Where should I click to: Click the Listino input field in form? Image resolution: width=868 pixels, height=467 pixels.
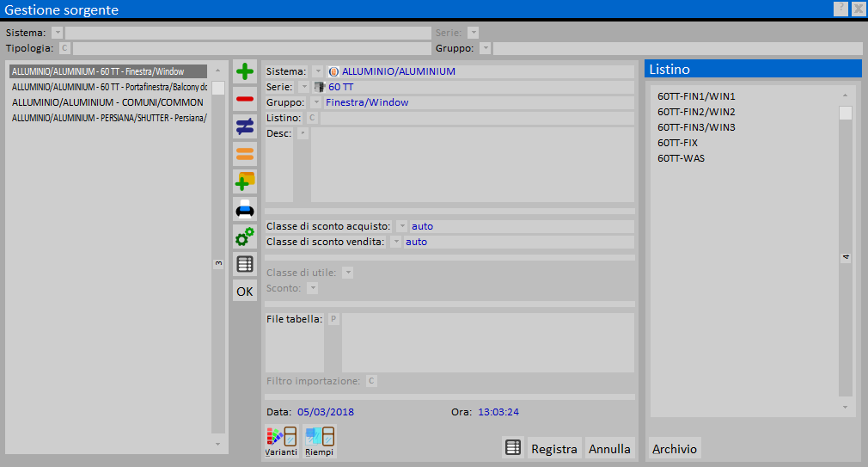point(477,118)
